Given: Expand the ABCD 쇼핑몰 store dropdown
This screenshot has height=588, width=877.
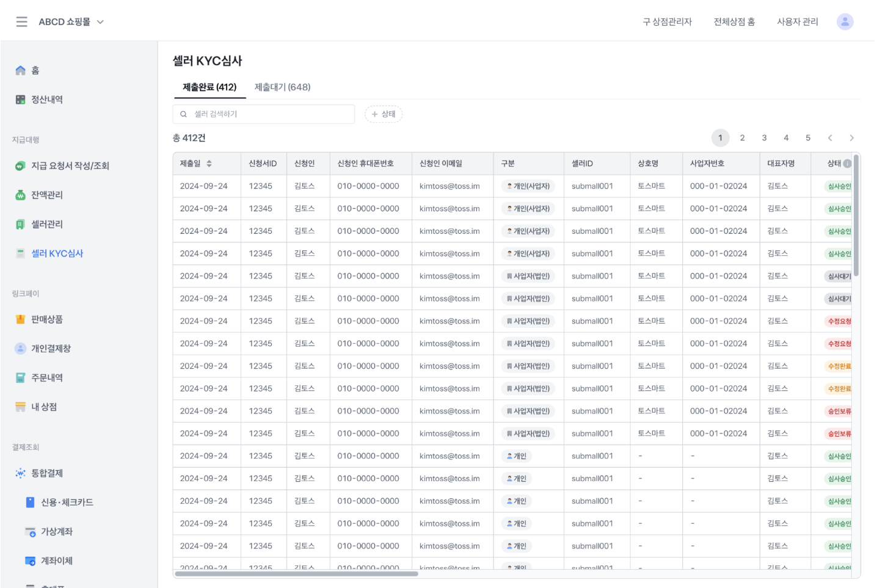Looking at the screenshot, I should [100, 22].
